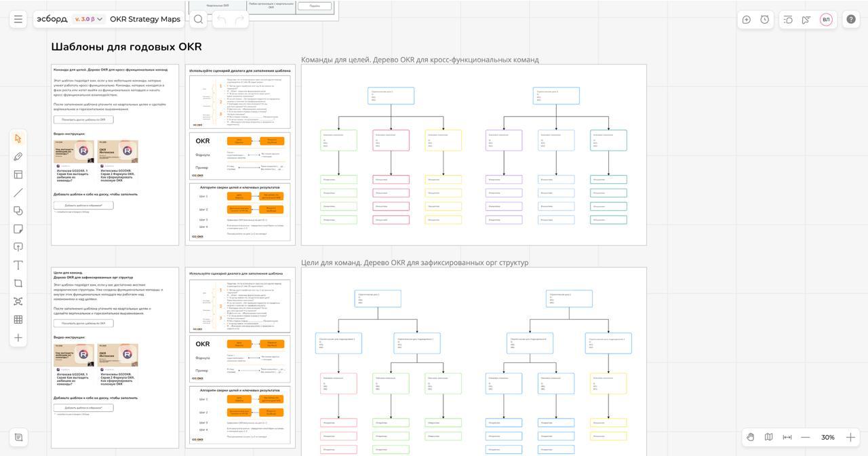Screen dimensions: 868x456
Task: Open the timer alarm clock
Action: pos(765,20)
